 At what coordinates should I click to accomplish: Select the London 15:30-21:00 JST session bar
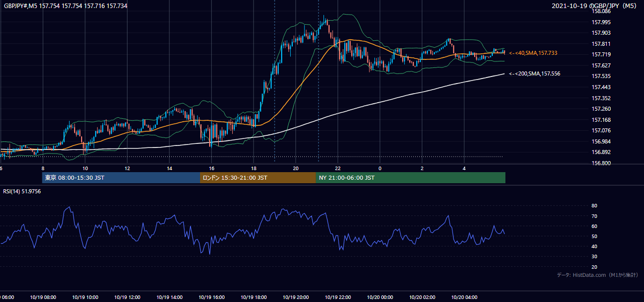point(258,178)
